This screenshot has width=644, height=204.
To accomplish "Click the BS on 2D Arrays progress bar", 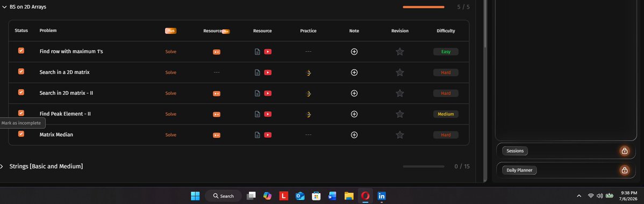I will tap(424, 7).
